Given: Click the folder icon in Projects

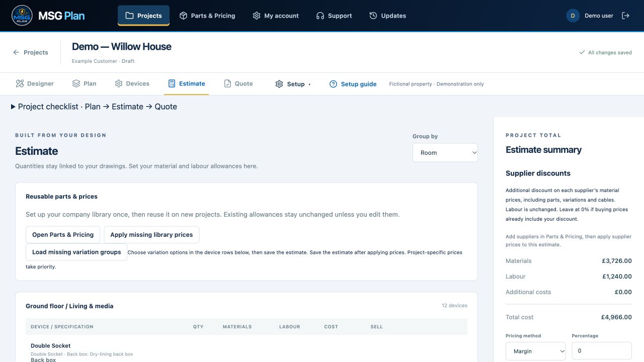Looking at the screenshot, I should point(129,16).
